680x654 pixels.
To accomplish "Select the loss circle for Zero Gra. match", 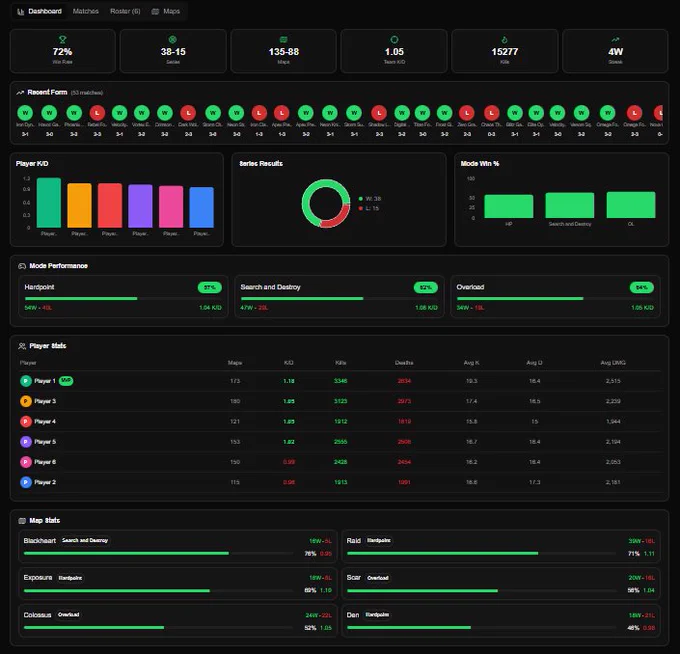I will click(467, 113).
